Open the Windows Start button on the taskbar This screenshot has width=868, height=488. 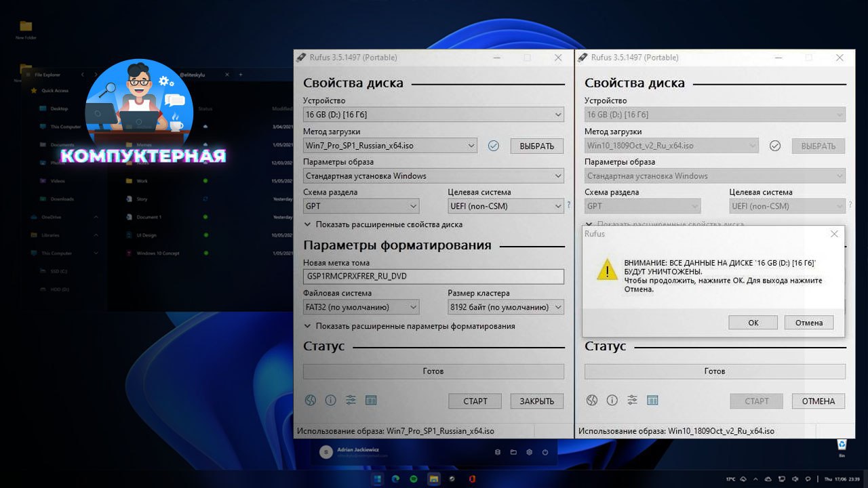point(376,479)
